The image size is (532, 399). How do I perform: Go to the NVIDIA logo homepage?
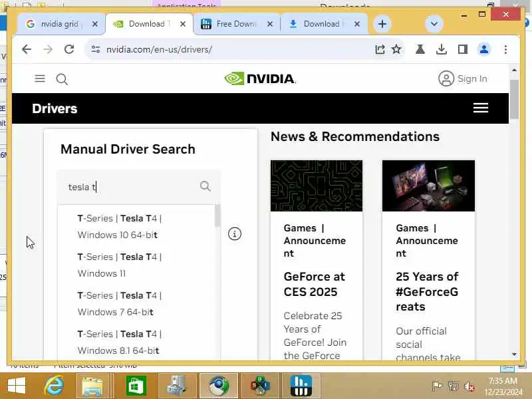tap(260, 78)
